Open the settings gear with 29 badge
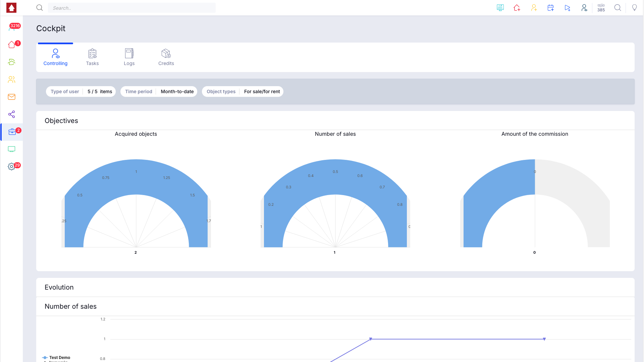Image resolution: width=644 pixels, height=362 pixels. 12,167
